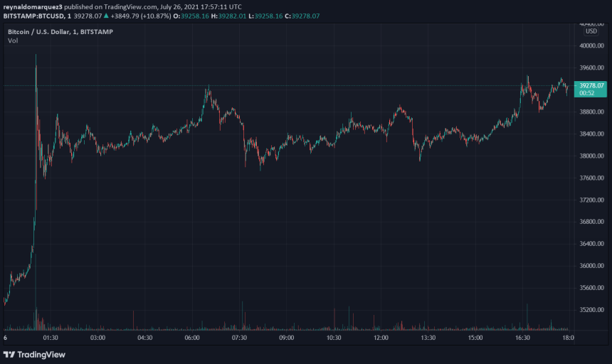Image resolution: width=612 pixels, height=364 pixels.
Task: Click the O:39258.16 open value in header
Action: pos(191,16)
